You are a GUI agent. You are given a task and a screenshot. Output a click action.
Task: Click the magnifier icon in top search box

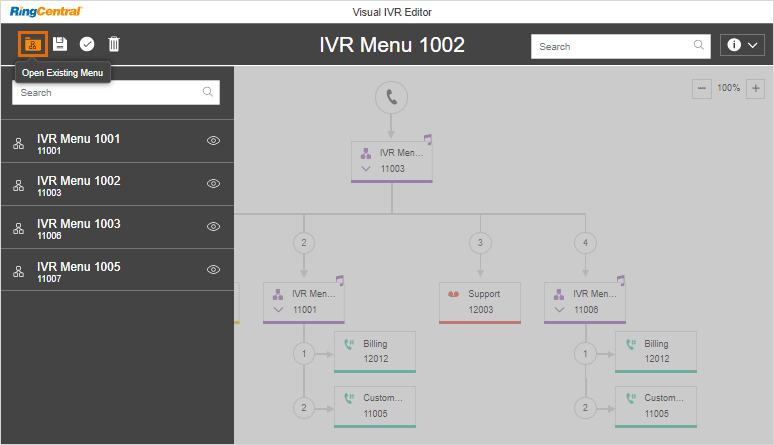(x=699, y=45)
